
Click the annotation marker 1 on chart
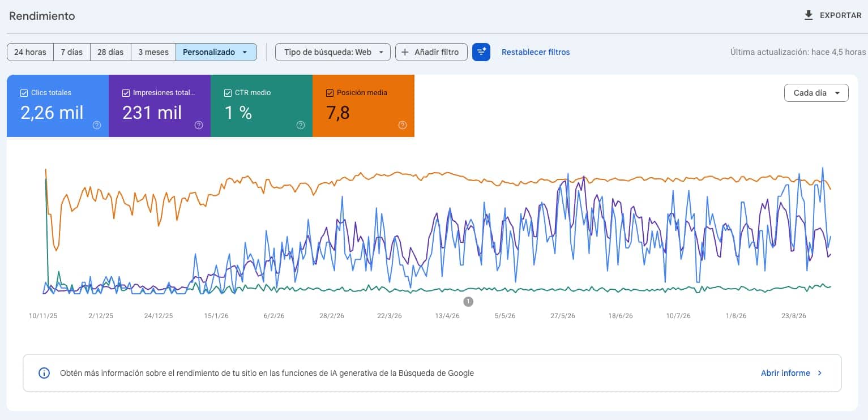(468, 302)
